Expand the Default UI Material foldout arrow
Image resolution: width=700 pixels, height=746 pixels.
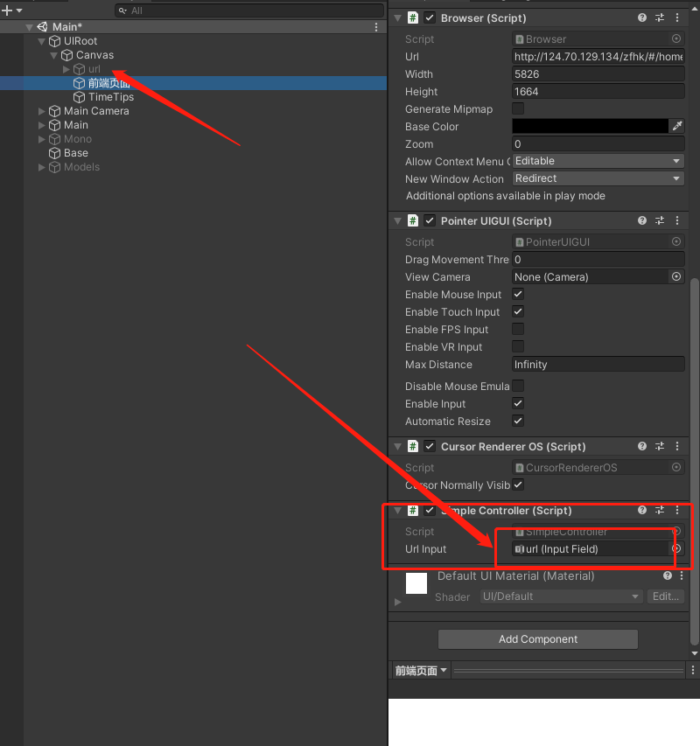[x=398, y=602]
